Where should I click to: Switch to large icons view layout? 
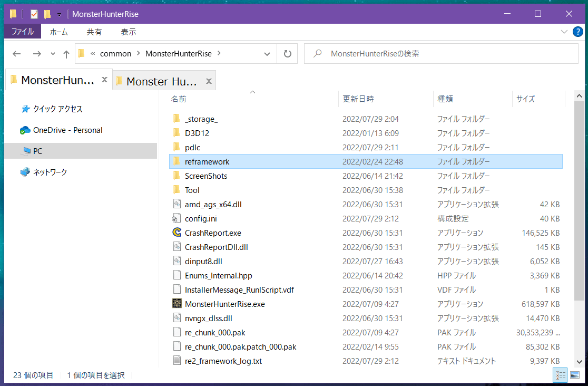coord(574,375)
